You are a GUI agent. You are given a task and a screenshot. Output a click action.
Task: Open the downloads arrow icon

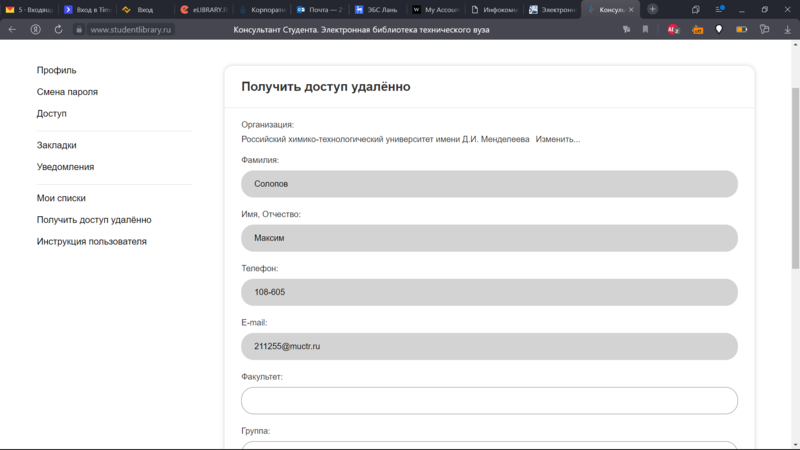788,30
